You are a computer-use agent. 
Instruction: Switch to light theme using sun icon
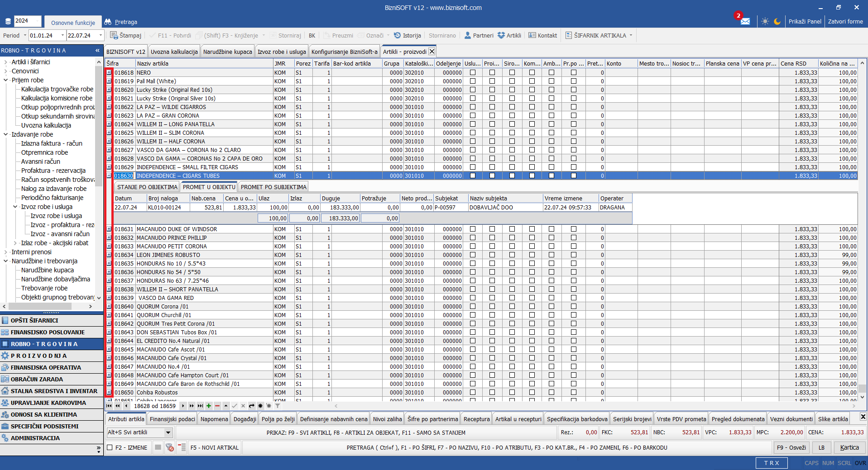click(x=765, y=21)
